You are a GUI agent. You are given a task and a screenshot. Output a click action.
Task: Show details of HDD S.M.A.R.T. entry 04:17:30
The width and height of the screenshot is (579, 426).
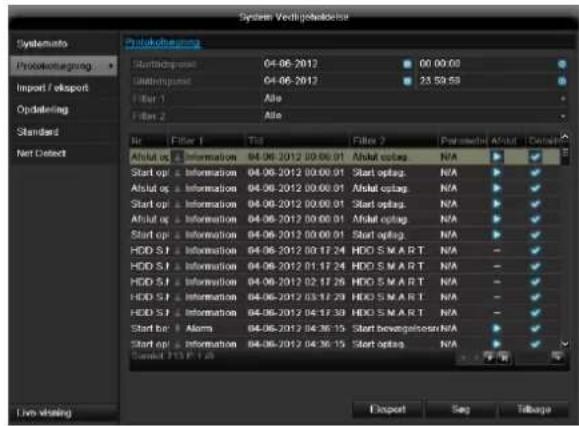coord(535,313)
